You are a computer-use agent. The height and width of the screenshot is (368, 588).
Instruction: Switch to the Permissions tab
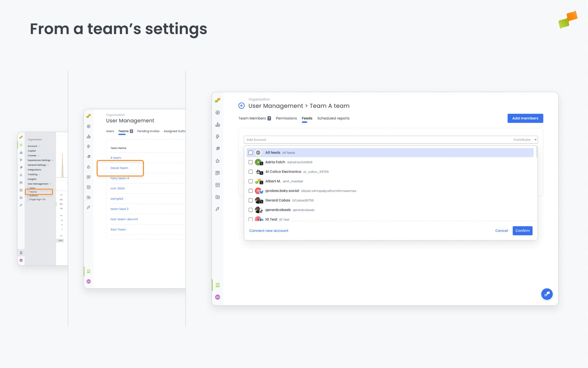[286, 118]
